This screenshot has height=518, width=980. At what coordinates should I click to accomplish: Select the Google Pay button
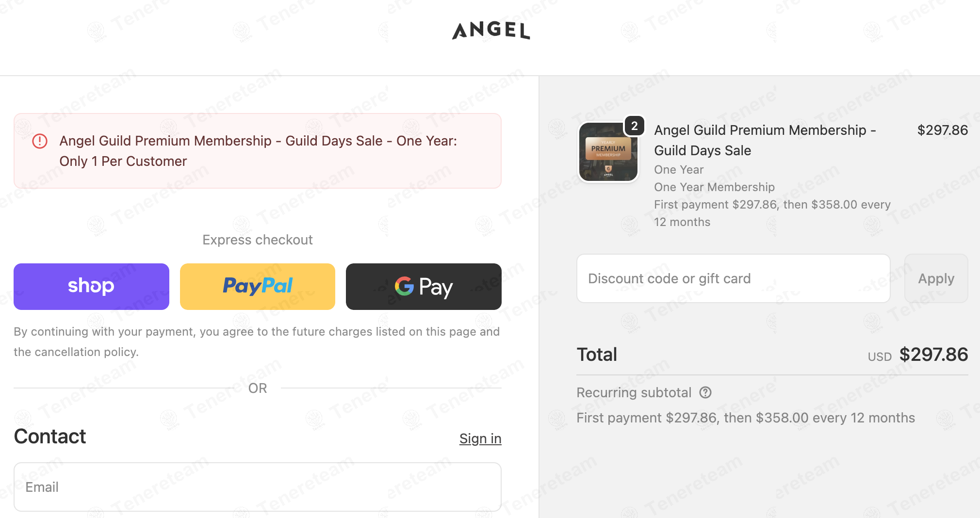pyautogui.click(x=424, y=286)
